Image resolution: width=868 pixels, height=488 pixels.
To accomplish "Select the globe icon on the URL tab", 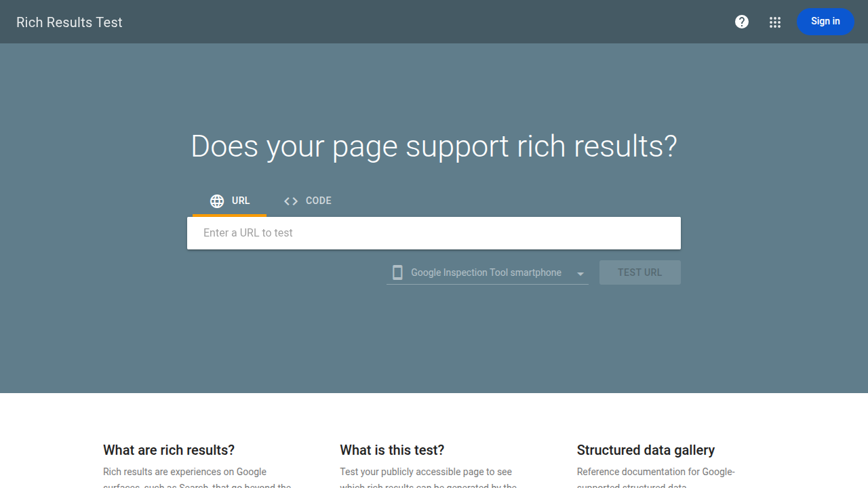I will point(216,201).
